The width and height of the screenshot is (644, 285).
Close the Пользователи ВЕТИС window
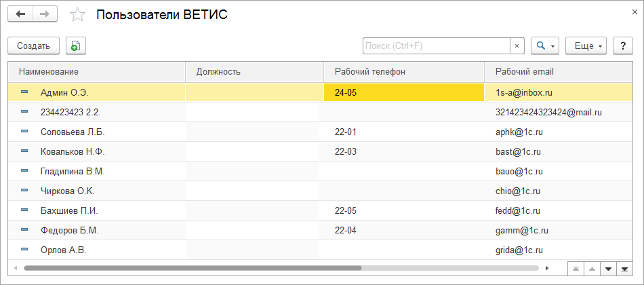[635, 11]
